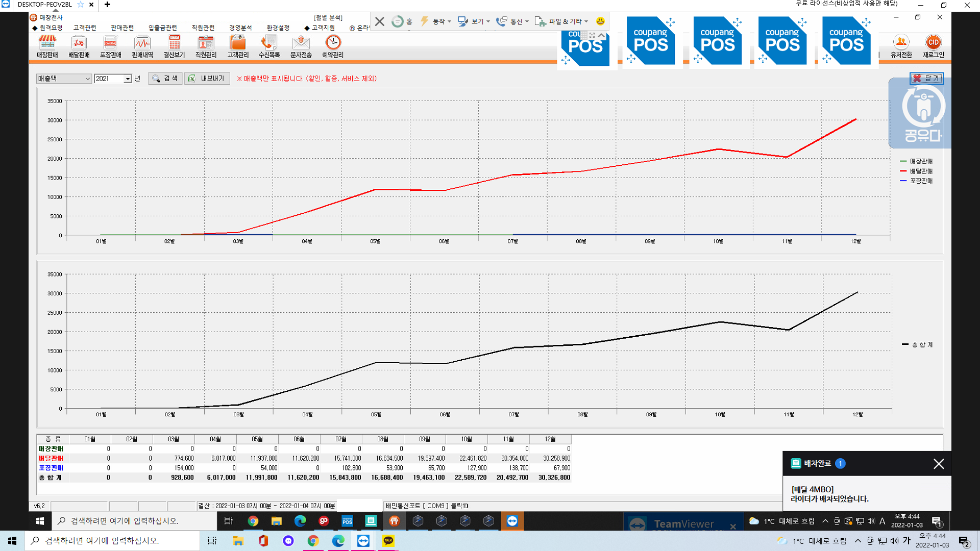
Task: Open 배달판매 delivery sales icon
Action: pyautogui.click(x=79, y=46)
